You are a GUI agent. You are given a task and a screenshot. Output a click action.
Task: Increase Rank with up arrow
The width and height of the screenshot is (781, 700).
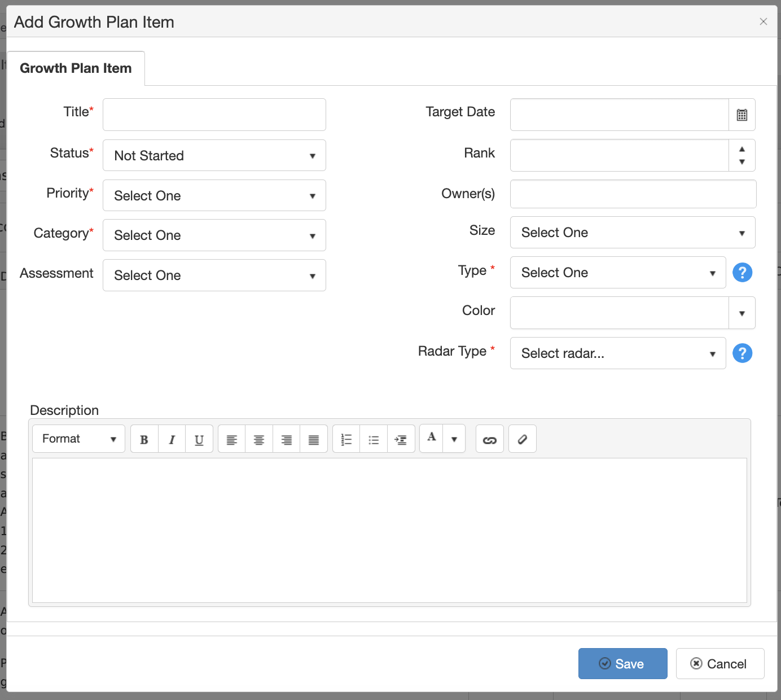pos(742,148)
